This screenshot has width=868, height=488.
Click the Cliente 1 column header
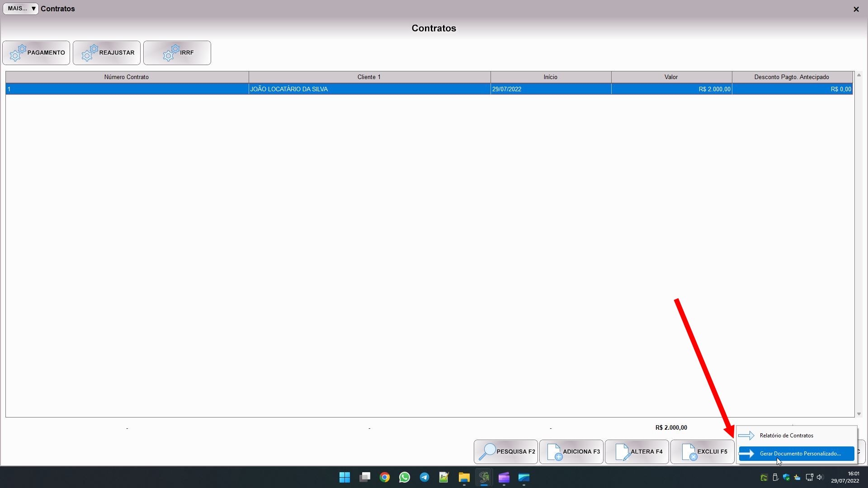(x=369, y=77)
